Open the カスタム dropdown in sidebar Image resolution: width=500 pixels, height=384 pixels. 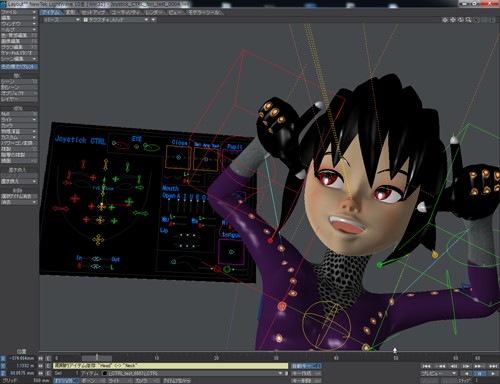[19, 137]
